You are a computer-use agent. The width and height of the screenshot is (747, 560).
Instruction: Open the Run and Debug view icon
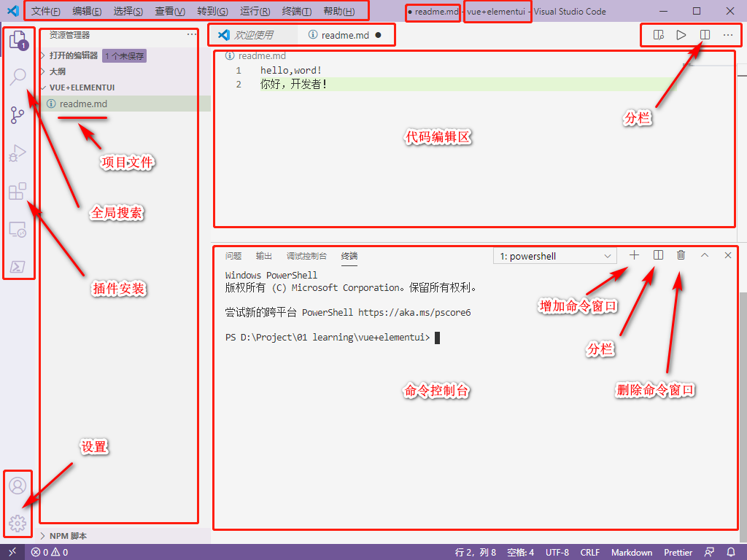[18, 153]
